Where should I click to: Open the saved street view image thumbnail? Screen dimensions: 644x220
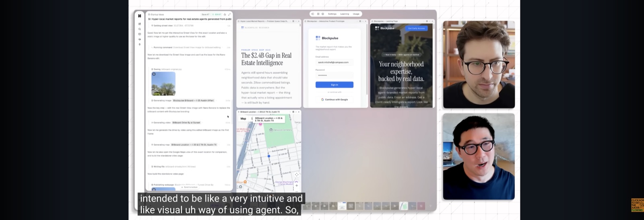(x=163, y=84)
